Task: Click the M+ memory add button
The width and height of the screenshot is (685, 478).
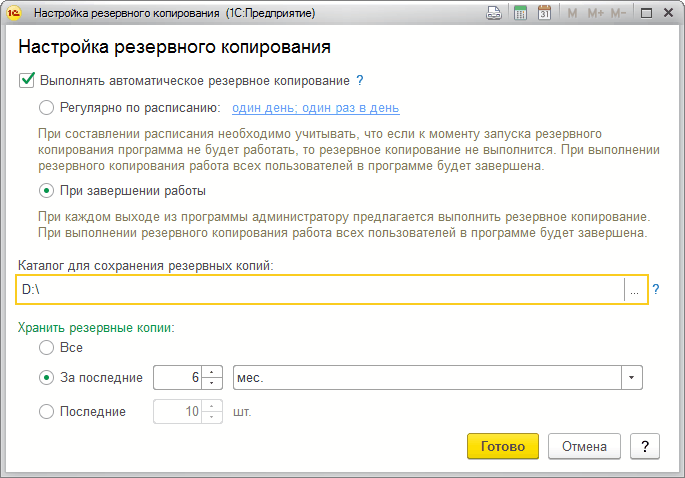Action: click(595, 14)
